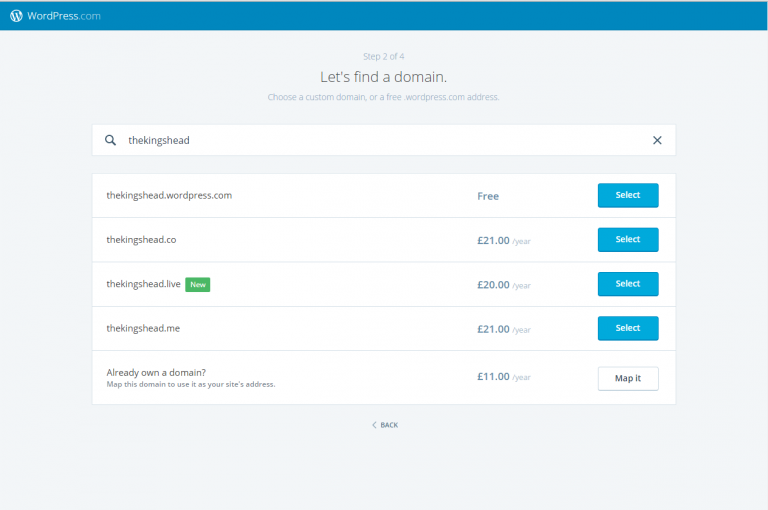This screenshot has height=510, width=768.
Task: Click the thekingshead.co £21.00 price
Action: (x=504, y=241)
